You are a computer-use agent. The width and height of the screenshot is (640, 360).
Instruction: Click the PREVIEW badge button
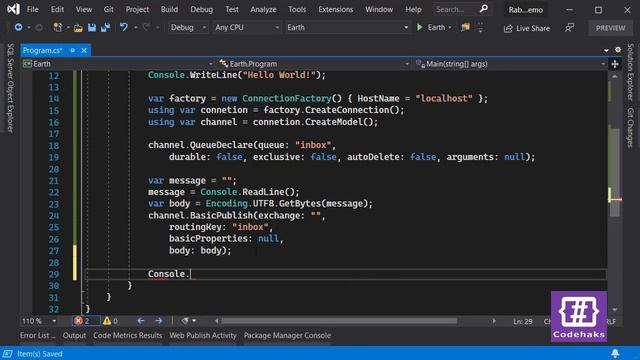point(610,28)
